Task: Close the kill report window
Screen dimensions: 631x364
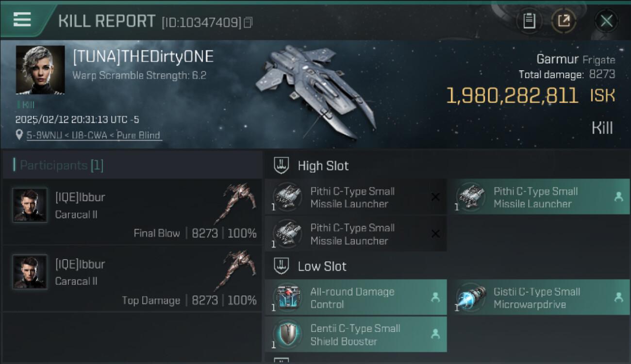Action: (x=606, y=21)
